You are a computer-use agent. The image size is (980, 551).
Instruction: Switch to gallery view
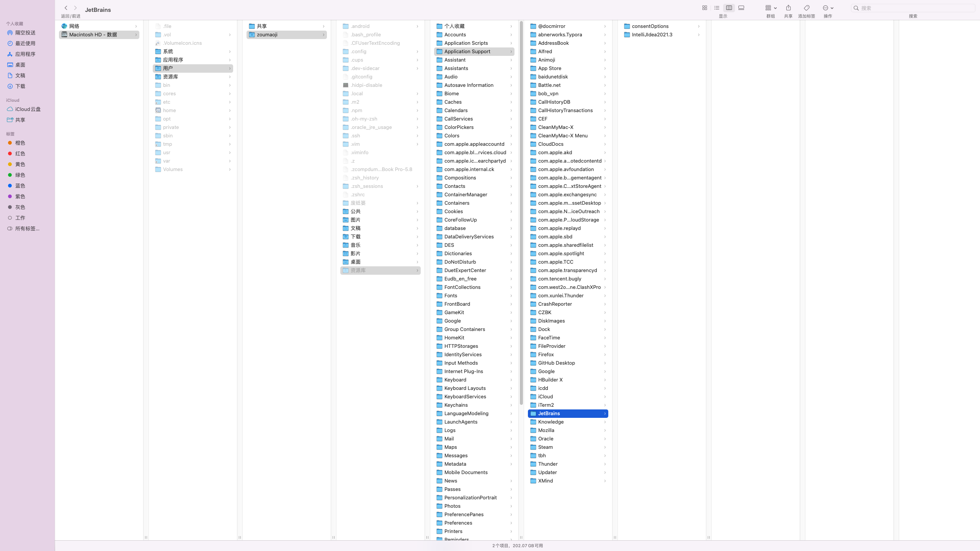pos(741,8)
